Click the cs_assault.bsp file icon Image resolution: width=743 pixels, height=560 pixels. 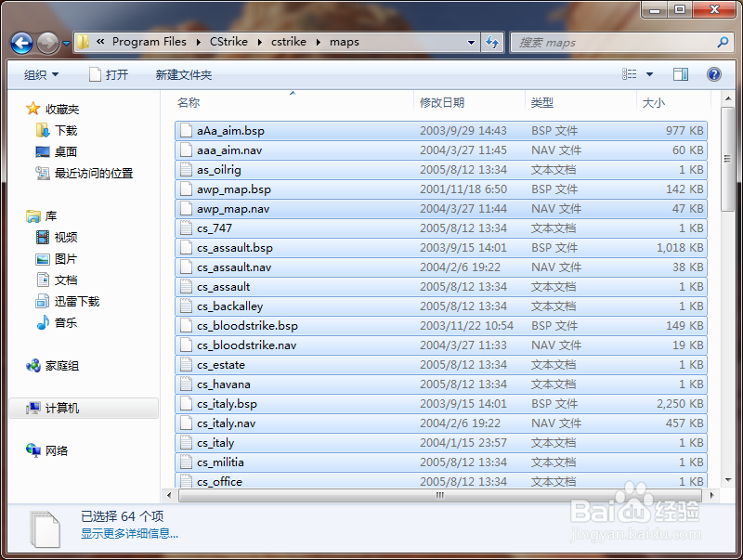[187, 248]
